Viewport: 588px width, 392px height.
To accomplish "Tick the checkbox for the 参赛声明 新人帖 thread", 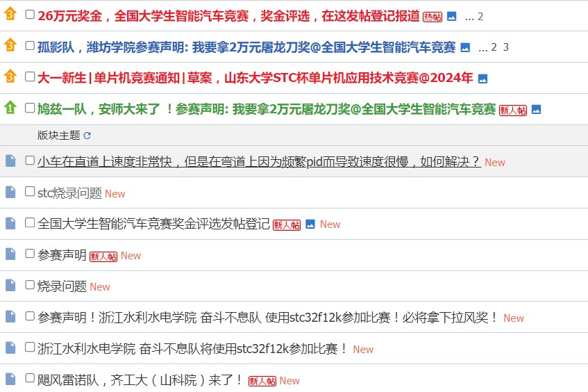I will coord(30,254).
